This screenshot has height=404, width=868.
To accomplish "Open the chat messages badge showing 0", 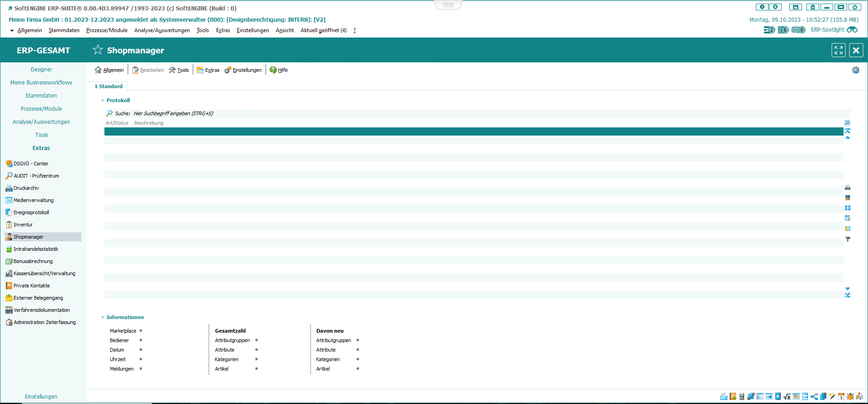I will pos(798,30).
